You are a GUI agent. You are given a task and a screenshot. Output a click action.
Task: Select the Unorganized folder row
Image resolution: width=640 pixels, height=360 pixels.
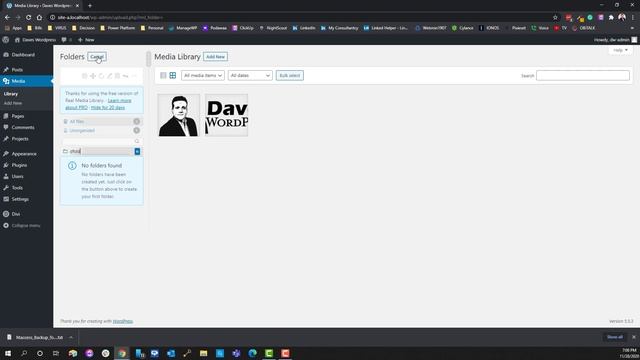pyautogui.click(x=102, y=131)
